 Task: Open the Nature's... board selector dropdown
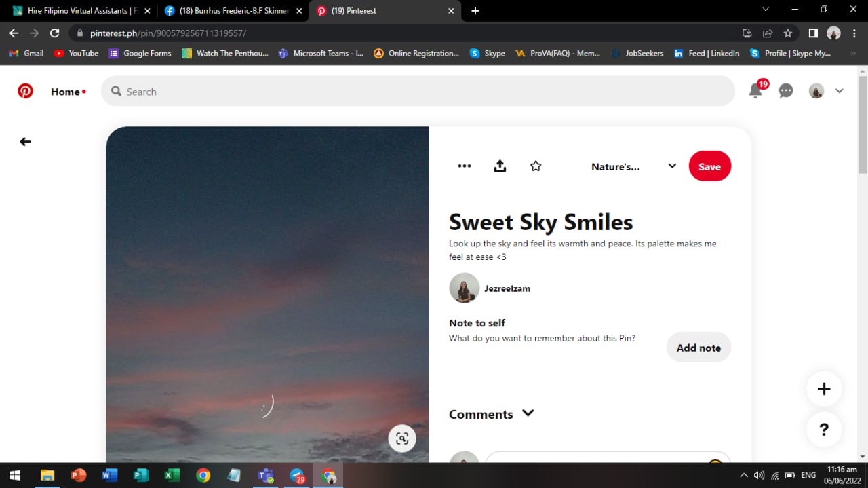(633, 166)
